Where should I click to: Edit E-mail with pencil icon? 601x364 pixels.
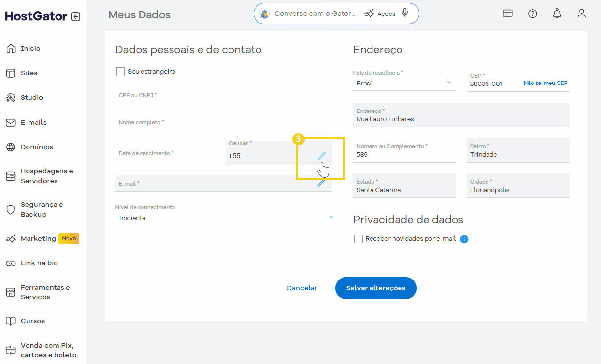pos(321,183)
